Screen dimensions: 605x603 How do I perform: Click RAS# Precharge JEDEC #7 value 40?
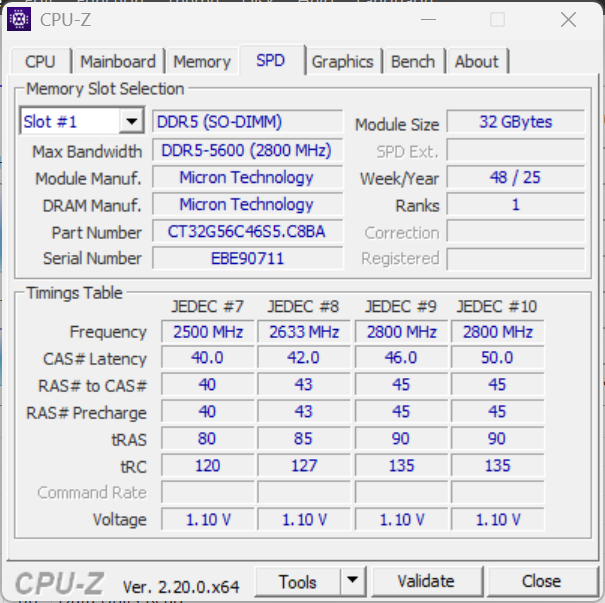[208, 411]
